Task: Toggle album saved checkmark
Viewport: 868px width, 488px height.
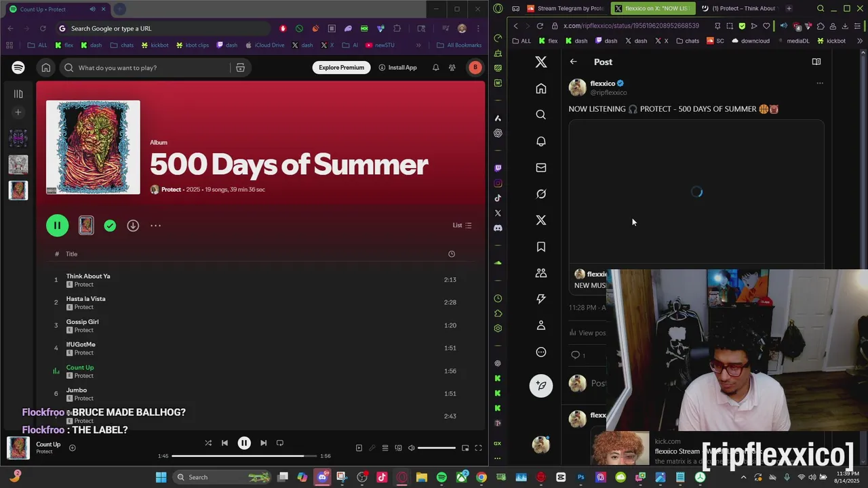Action: (x=110, y=226)
